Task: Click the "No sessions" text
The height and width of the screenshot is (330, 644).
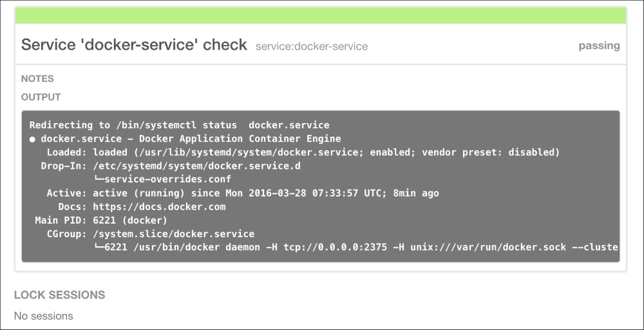Action: (x=43, y=316)
